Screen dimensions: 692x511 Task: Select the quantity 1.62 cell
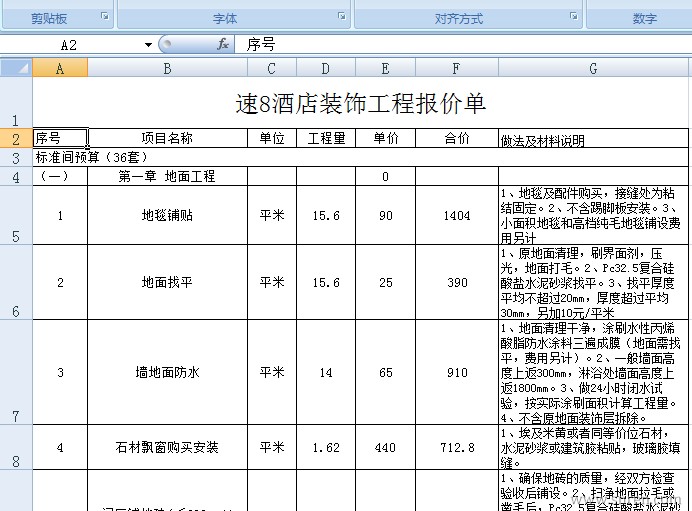[326, 447]
